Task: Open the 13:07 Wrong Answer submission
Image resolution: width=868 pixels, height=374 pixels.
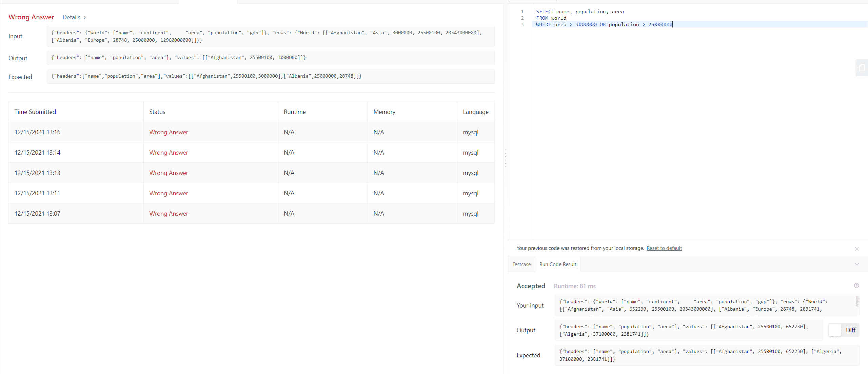Action: [169, 214]
